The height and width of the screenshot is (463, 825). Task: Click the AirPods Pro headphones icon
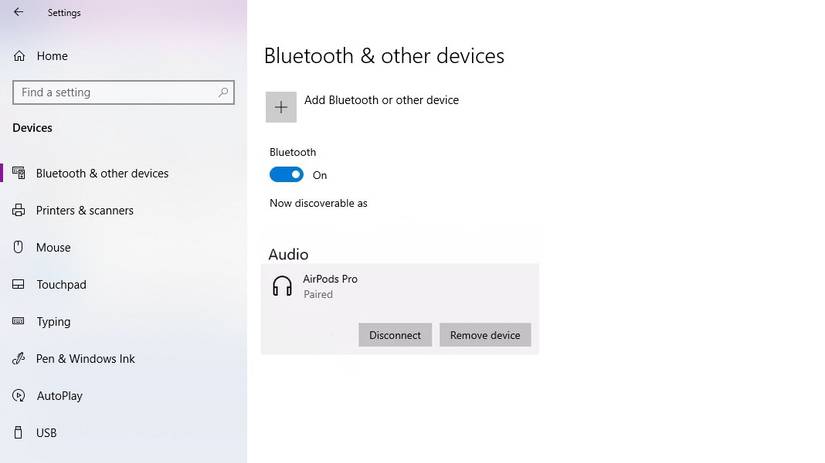[283, 287]
